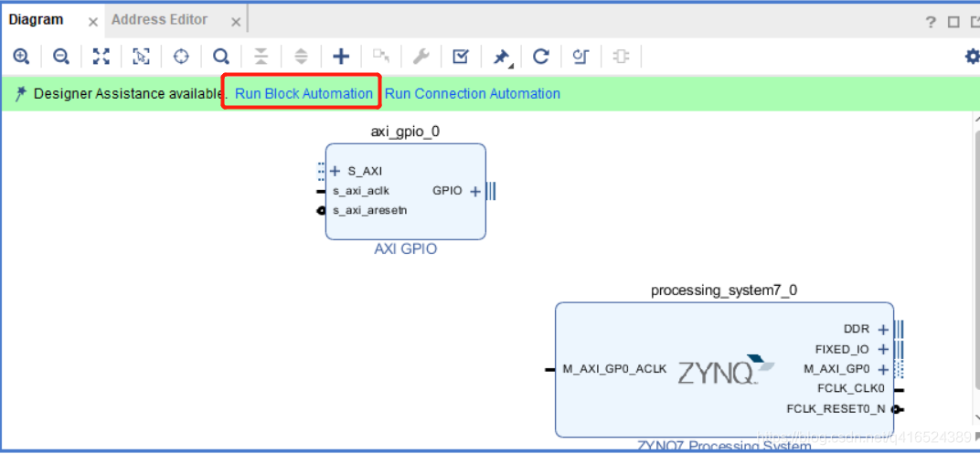980x454 pixels.
Task: Click the Zoom Out toolbar icon
Action: tap(60, 57)
